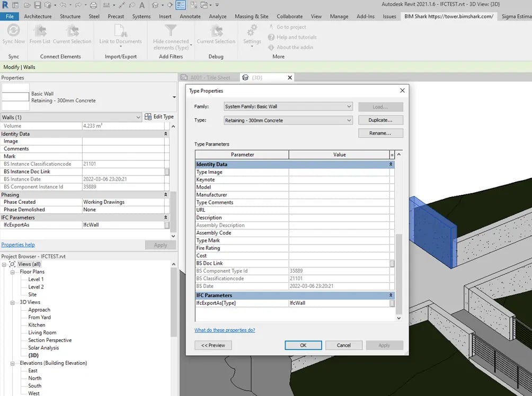Toggle the Thin Lines icon

click(x=181, y=5)
